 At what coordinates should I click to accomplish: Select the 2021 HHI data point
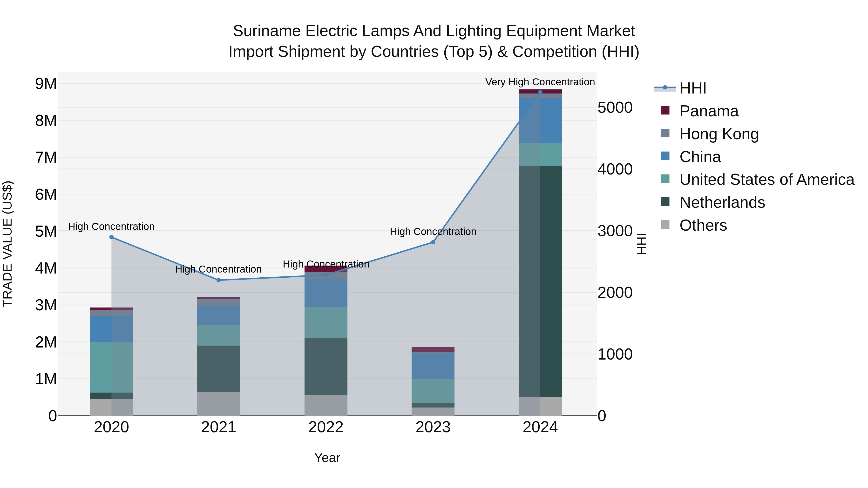pos(219,280)
